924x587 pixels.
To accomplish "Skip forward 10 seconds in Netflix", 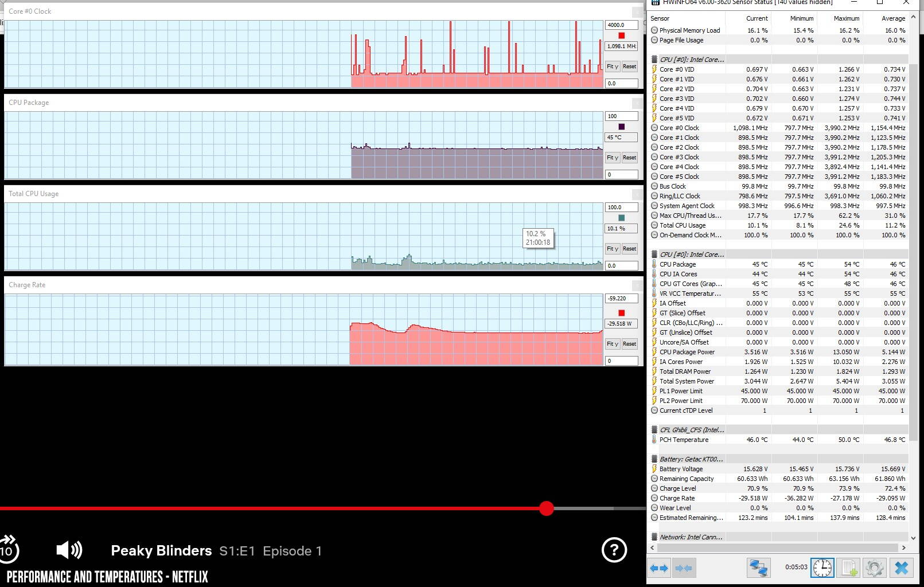I will [x=9, y=550].
